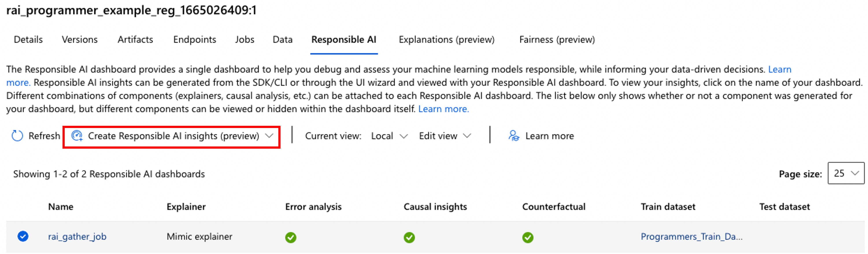Deselect the rai_gather_job row checkbox
The height and width of the screenshot is (254, 868).
tap(23, 236)
